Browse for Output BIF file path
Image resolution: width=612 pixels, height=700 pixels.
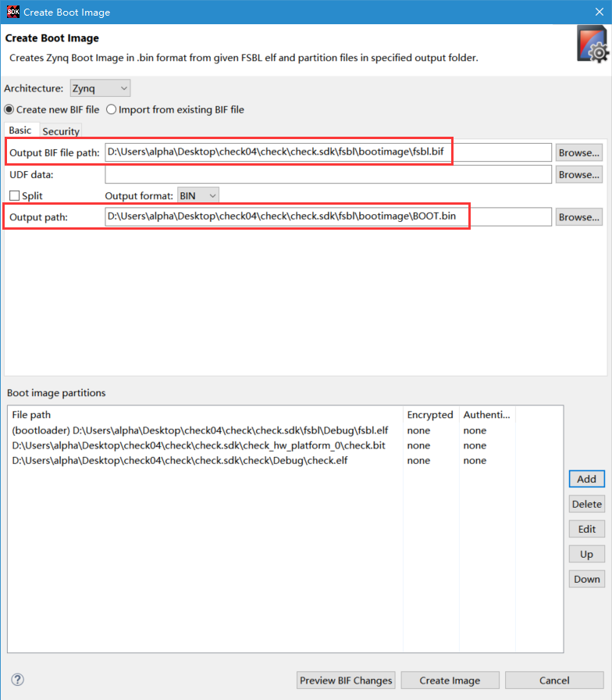[579, 152]
